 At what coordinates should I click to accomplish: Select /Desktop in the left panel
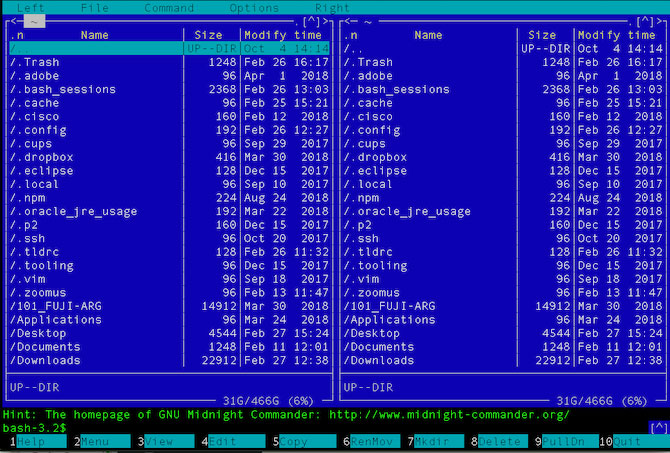click(169, 333)
